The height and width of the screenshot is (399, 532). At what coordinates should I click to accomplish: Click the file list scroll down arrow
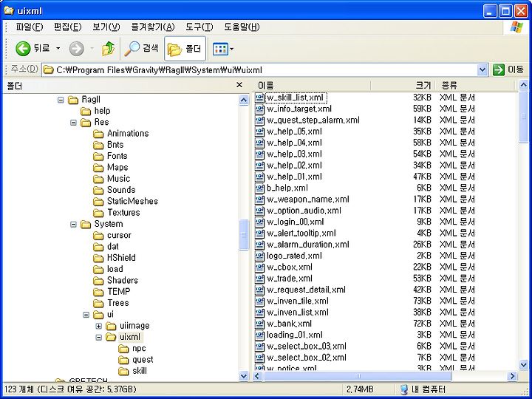tap(524, 365)
